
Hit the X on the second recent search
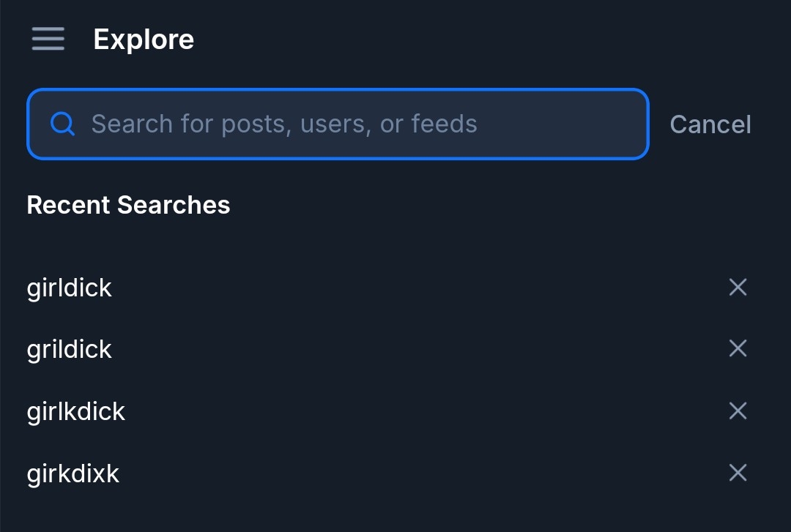point(738,349)
